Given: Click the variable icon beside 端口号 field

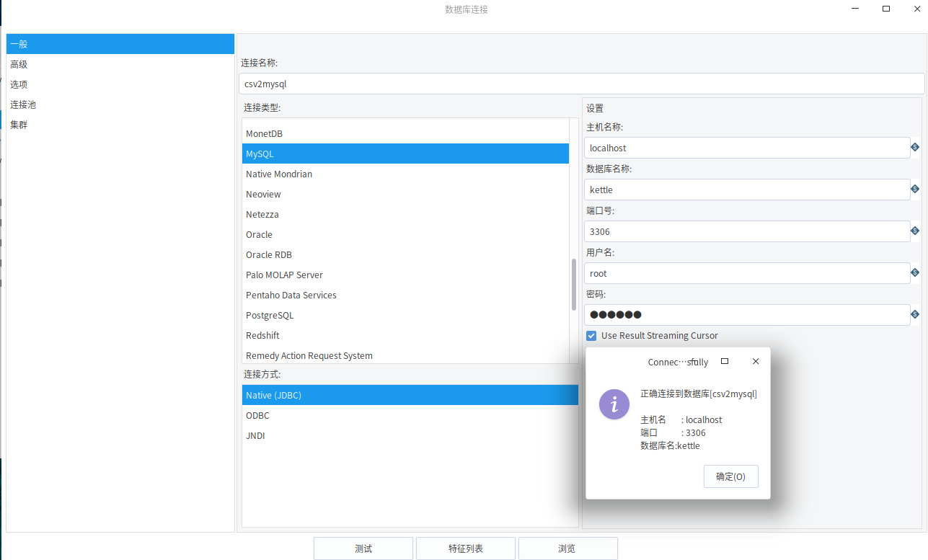Looking at the screenshot, I should (915, 231).
